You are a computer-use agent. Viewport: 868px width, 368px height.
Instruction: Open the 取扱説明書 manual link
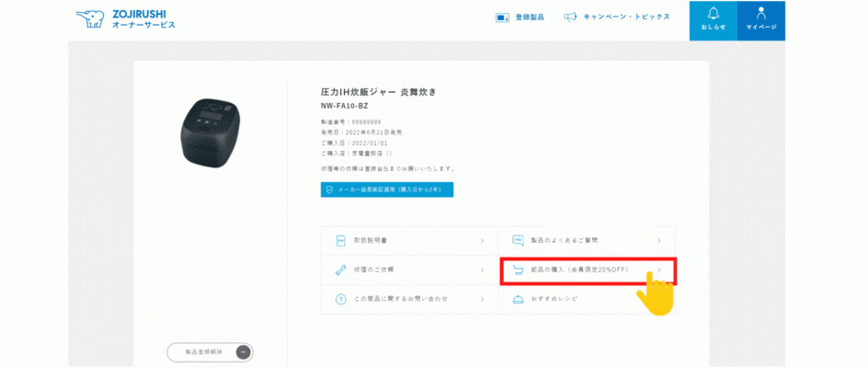(x=409, y=240)
